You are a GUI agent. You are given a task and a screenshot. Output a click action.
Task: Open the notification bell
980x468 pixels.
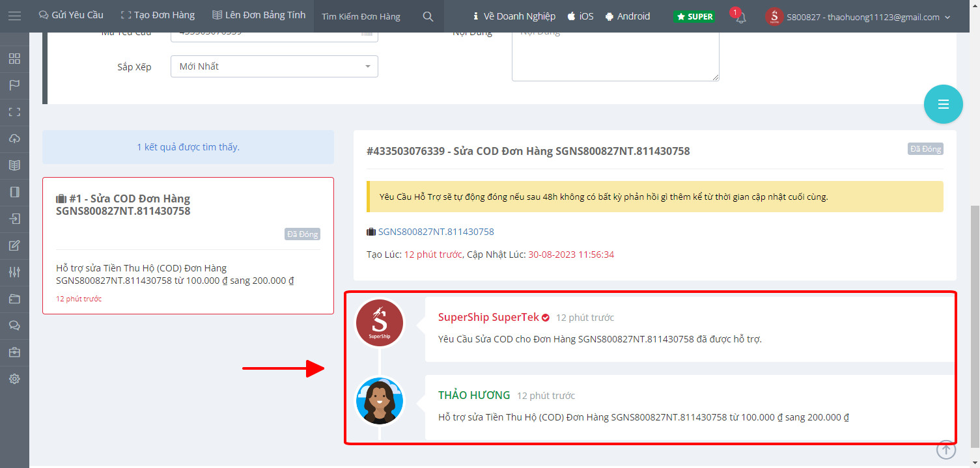click(x=740, y=18)
